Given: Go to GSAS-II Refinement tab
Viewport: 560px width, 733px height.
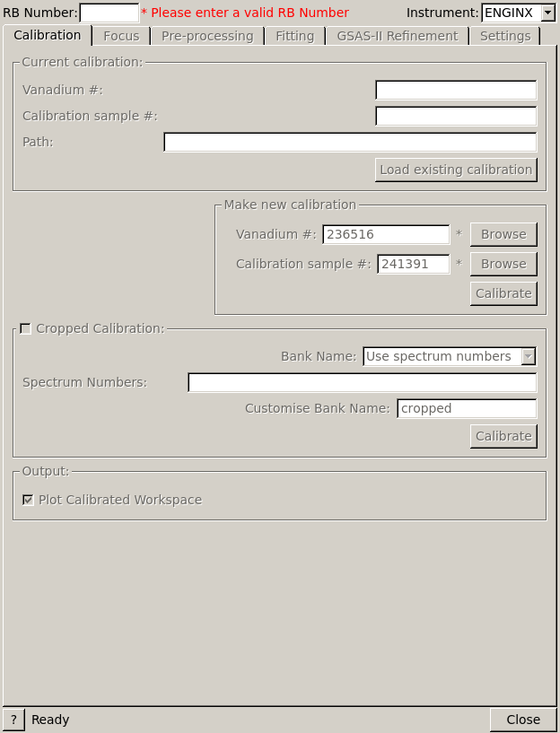Looking at the screenshot, I should click(397, 36).
